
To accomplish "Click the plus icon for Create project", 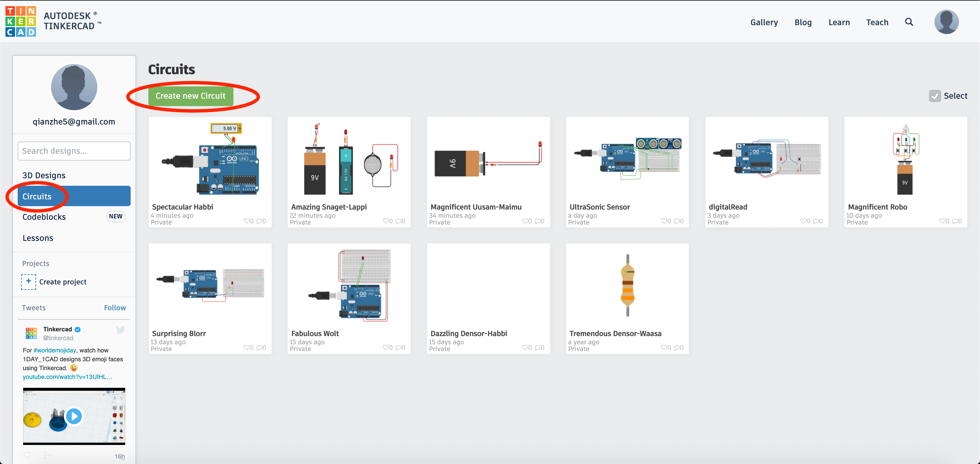I will pyautogui.click(x=29, y=281).
